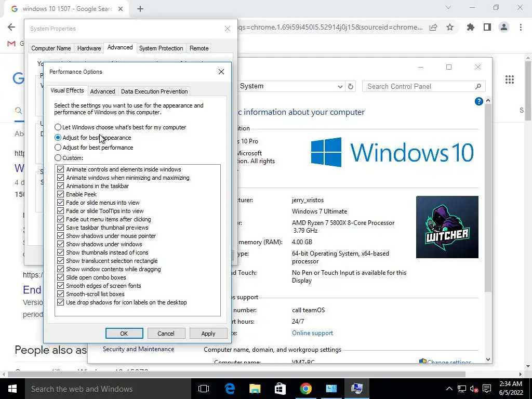Open the System Protection tab
The height and width of the screenshot is (399, 532).
click(x=161, y=48)
